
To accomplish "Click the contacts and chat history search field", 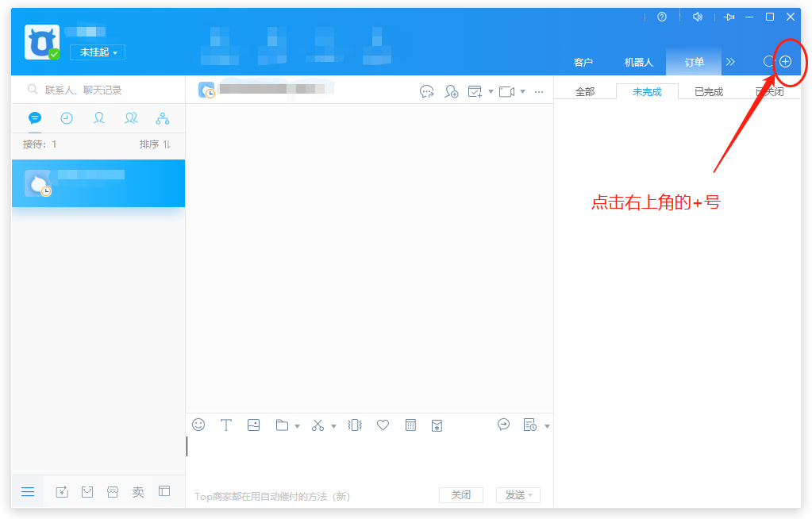I will click(99, 90).
